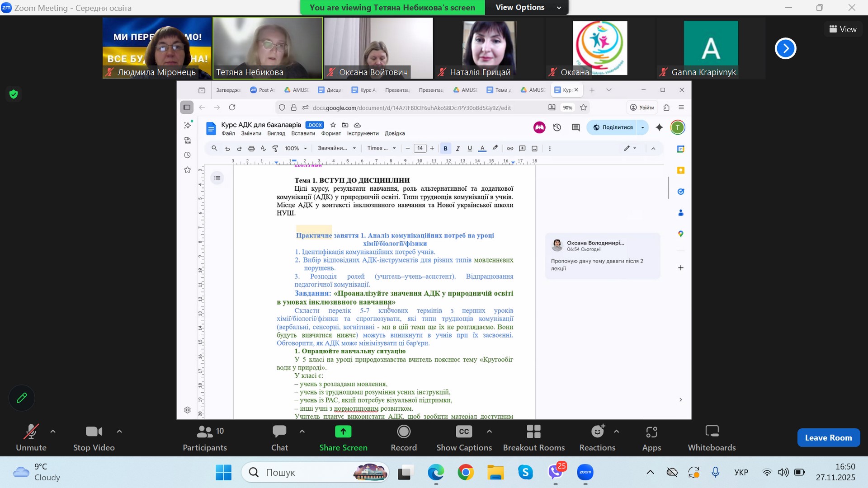Click the Leave Room button
The image size is (868, 488).
pyautogui.click(x=828, y=437)
